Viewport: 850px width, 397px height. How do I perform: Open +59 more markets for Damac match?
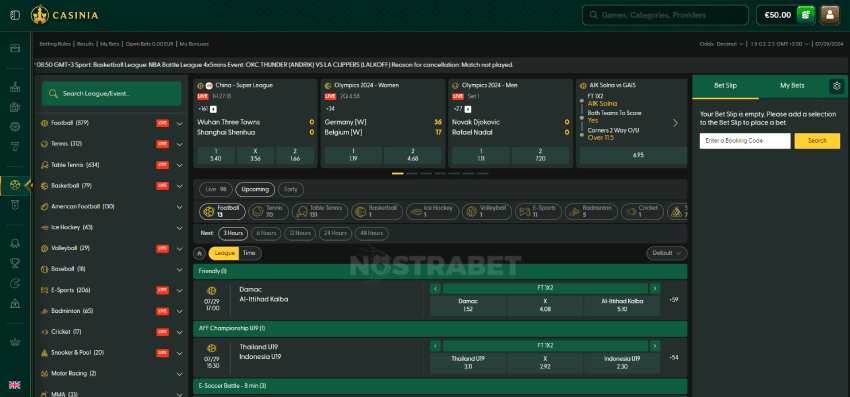674,300
